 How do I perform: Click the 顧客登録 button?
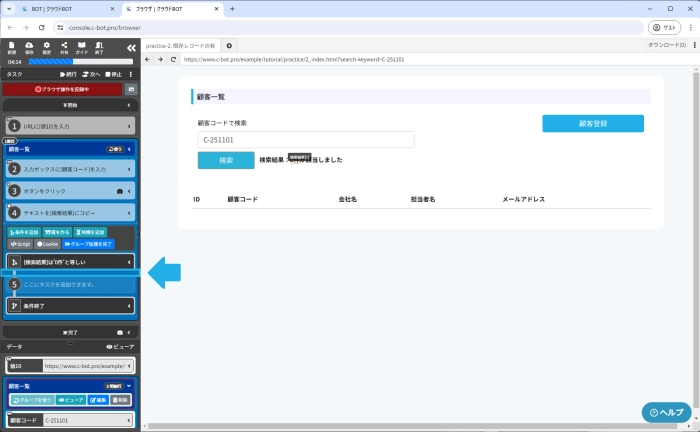593,124
